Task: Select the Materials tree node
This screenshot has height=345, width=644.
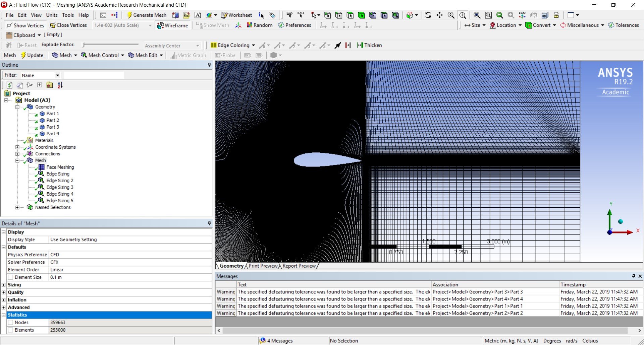Action: 44,140
